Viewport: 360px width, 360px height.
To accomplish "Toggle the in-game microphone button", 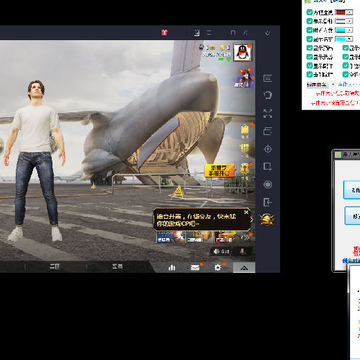I will coord(242,252).
